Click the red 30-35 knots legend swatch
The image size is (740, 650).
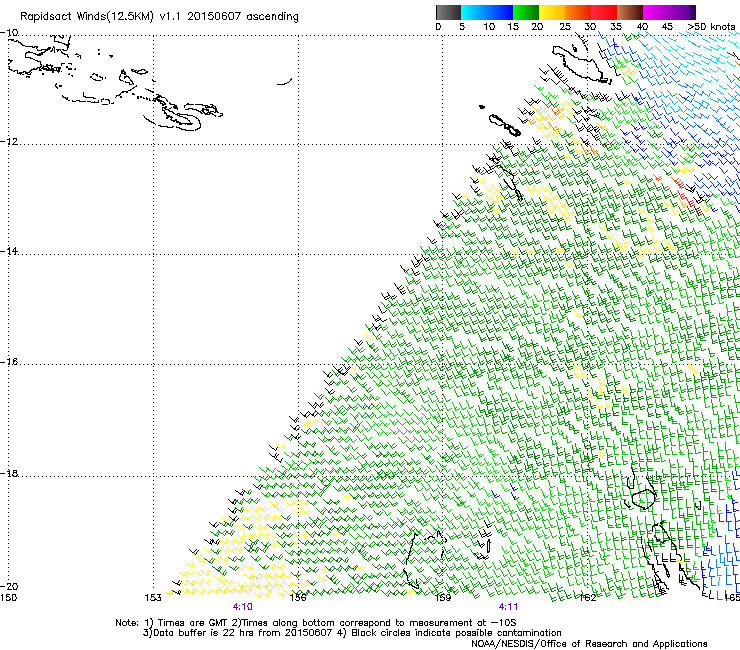[x=604, y=12]
